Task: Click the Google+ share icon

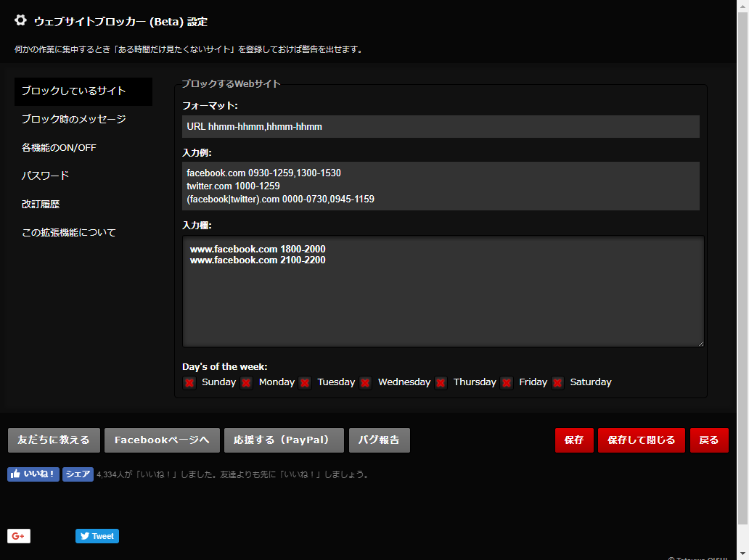Action: click(19, 536)
